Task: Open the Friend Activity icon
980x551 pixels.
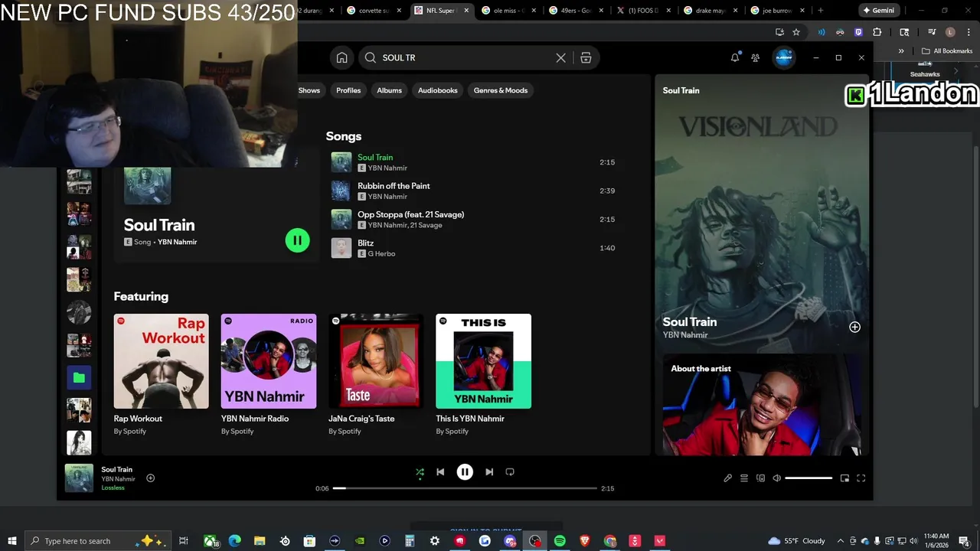Action: click(x=756, y=57)
